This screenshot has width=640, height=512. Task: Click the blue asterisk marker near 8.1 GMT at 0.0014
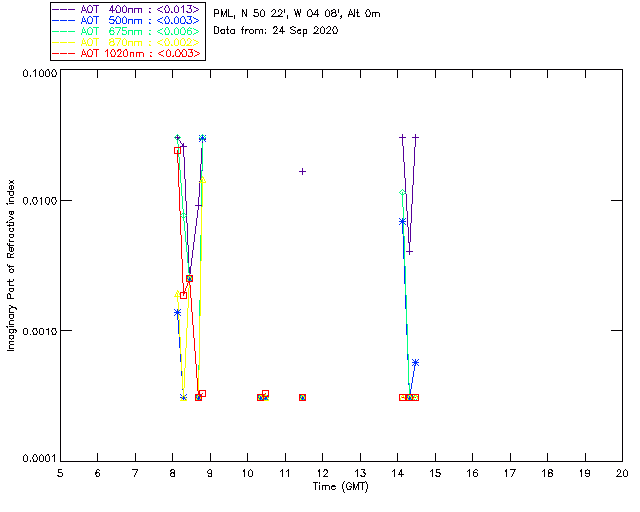[x=177, y=312]
